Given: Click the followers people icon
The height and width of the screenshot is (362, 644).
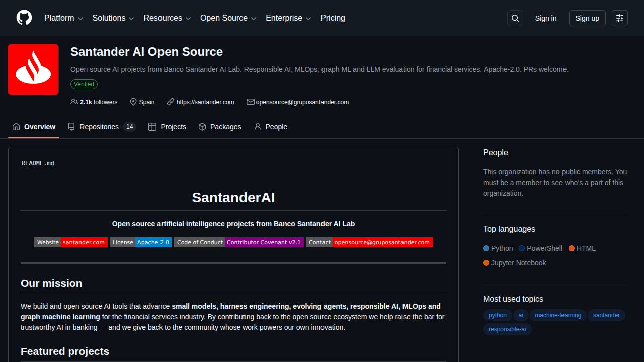Looking at the screenshot, I should click(x=74, y=102).
